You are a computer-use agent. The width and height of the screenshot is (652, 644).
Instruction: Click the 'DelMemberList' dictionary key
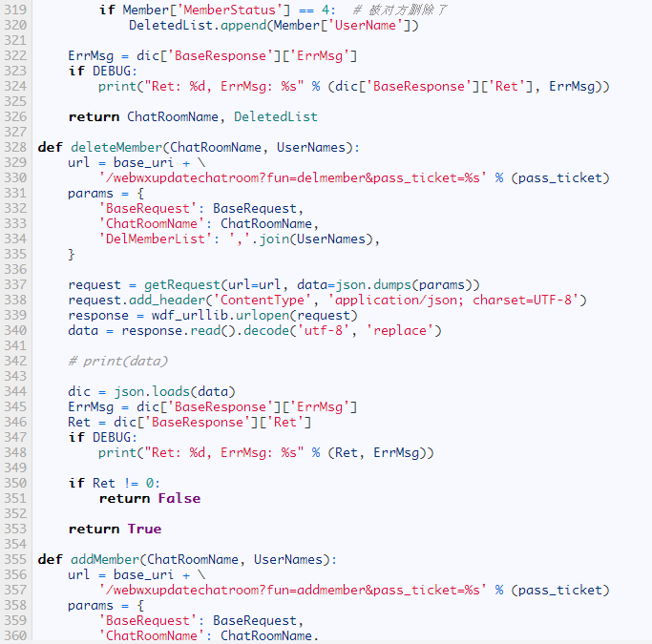(x=156, y=239)
